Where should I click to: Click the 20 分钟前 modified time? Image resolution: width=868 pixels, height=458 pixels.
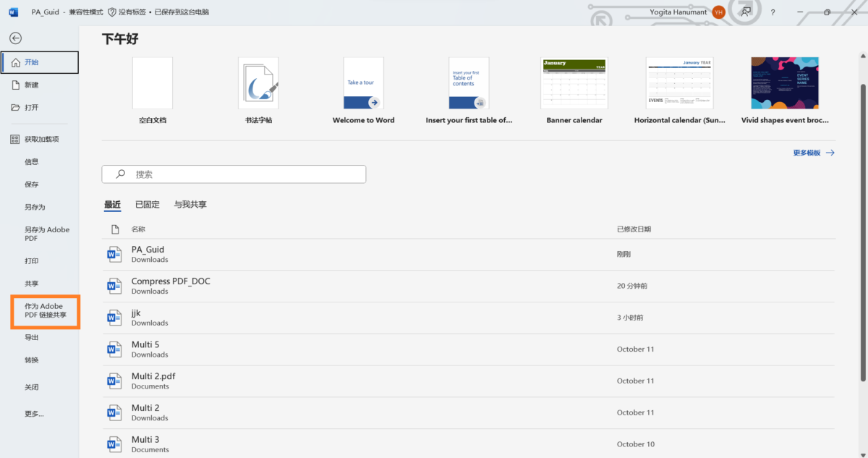(x=632, y=286)
